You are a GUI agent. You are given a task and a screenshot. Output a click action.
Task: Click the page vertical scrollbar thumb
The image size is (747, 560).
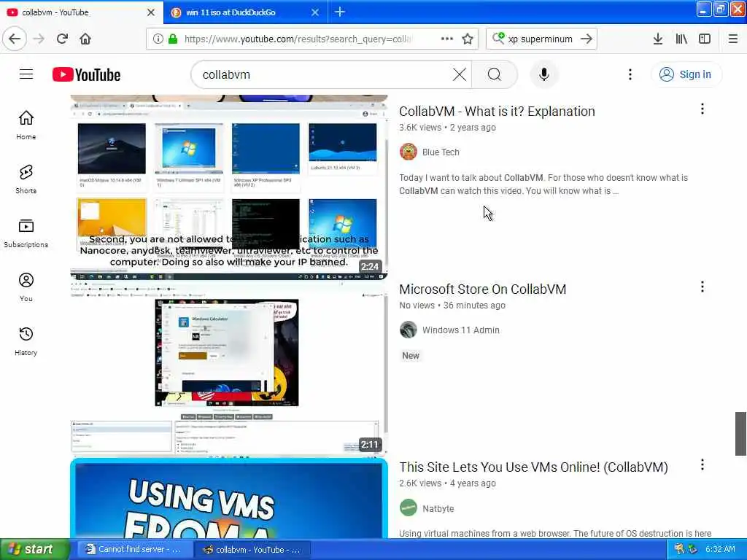pyautogui.click(x=740, y=434)
